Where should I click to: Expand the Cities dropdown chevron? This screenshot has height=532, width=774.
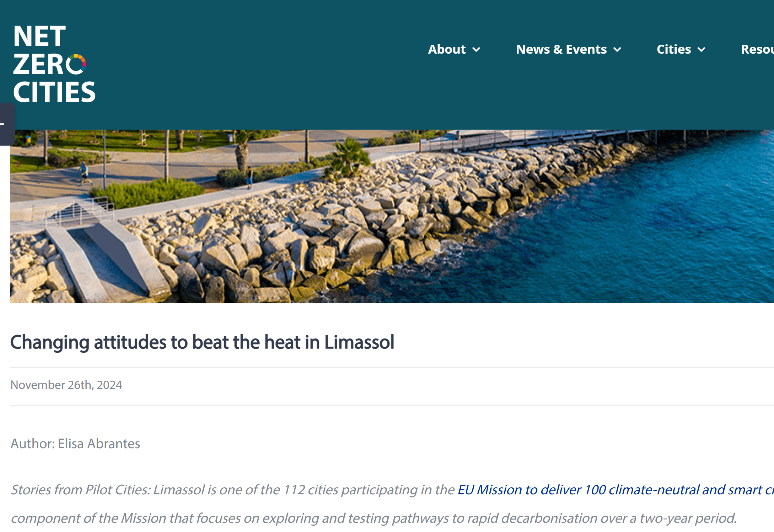[702, 50]
